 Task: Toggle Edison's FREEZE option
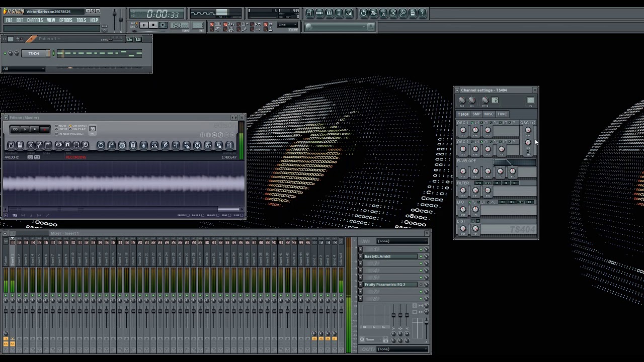click(x=183, y=215)
